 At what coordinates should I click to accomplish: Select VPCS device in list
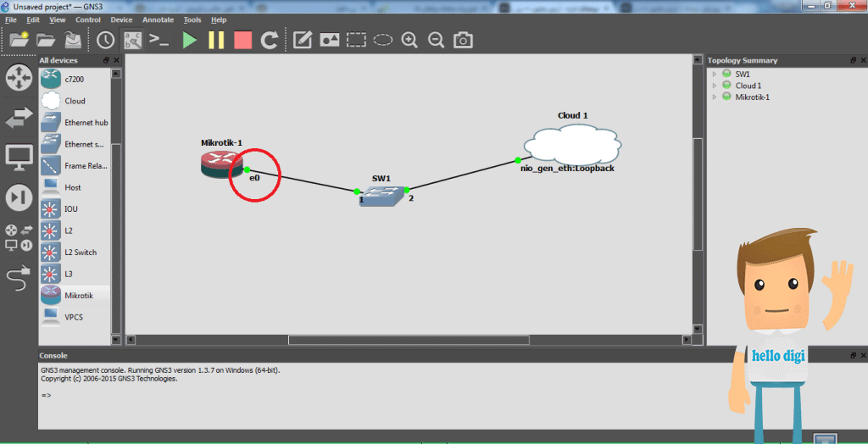point(75,317)
